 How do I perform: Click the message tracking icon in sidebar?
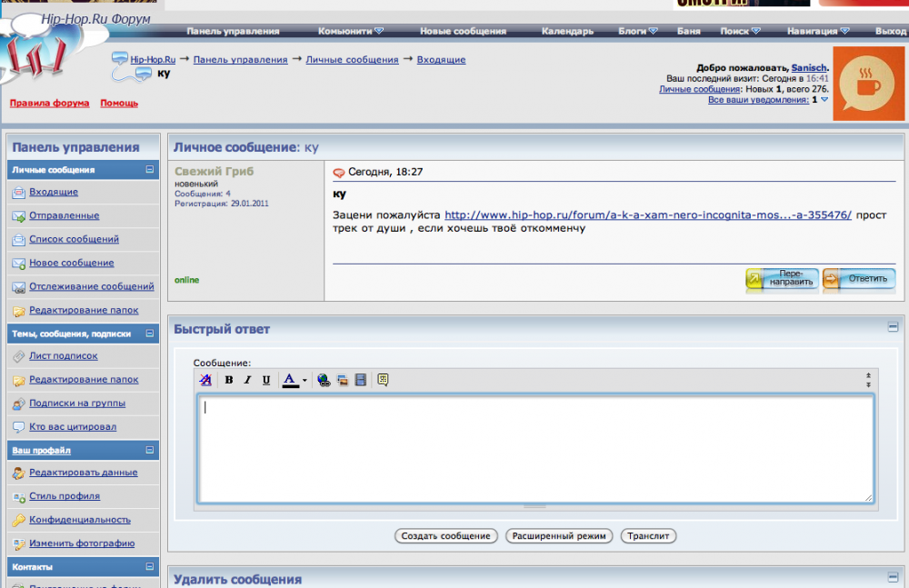click(18, 287)
